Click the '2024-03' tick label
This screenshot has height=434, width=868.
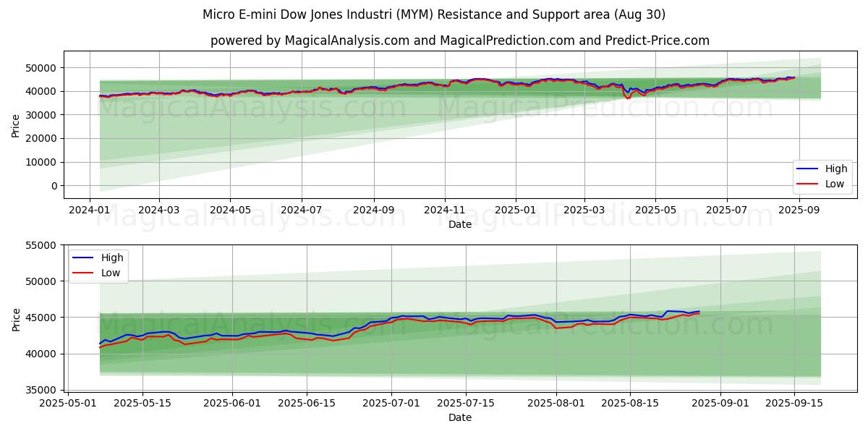coord(158,210)
